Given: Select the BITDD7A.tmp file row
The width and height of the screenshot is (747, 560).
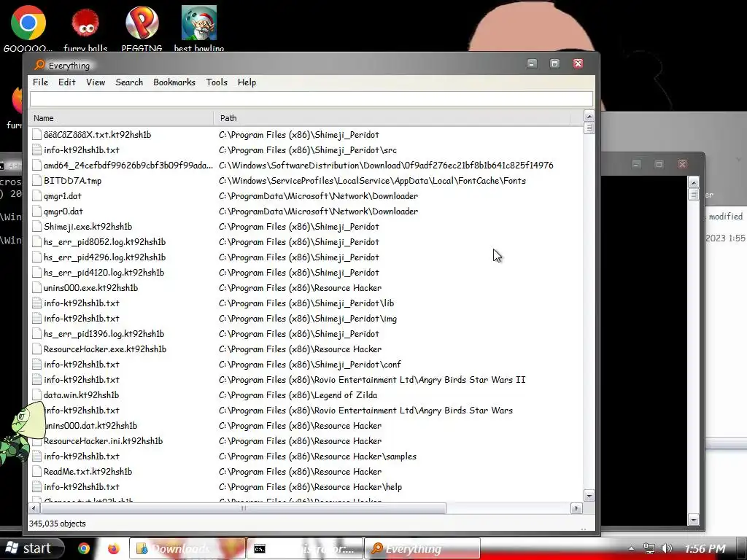Looking at the screenshot, I should click(x=305, y=181).
